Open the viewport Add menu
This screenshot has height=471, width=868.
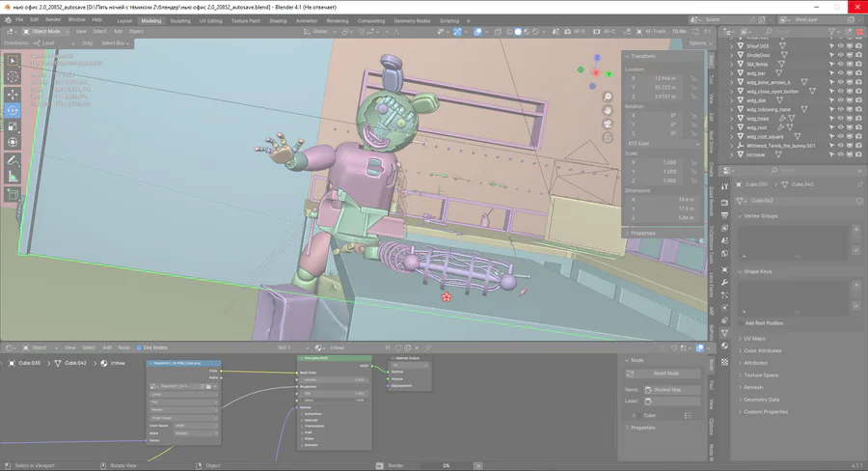tap(118, 32)
